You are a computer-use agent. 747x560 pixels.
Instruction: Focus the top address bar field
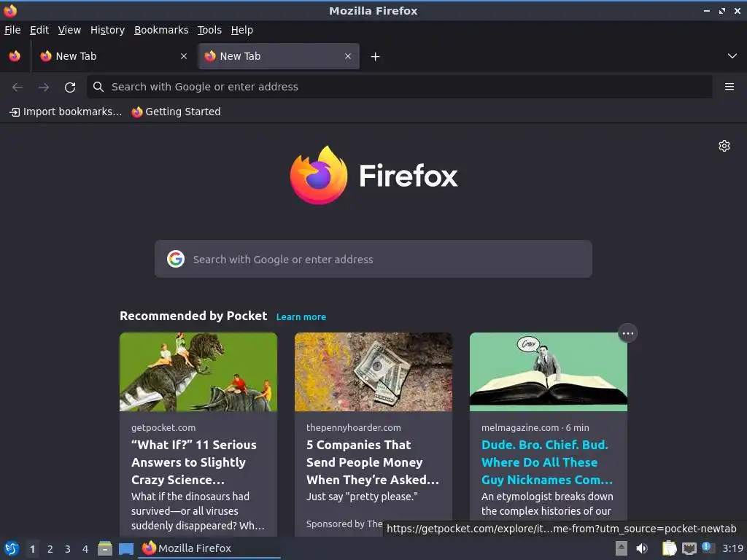click(399, 87)
